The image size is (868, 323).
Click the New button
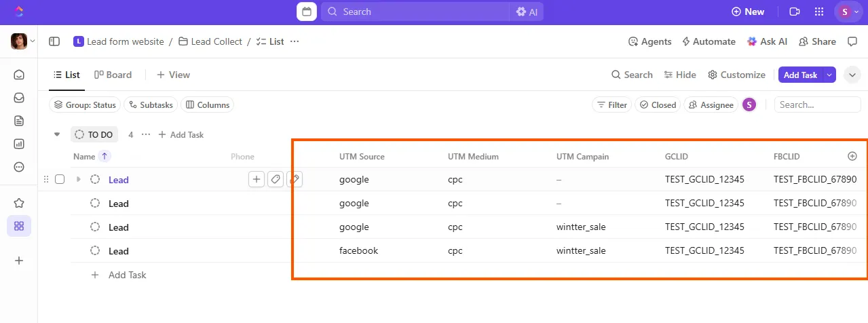[x=748, y=12]
